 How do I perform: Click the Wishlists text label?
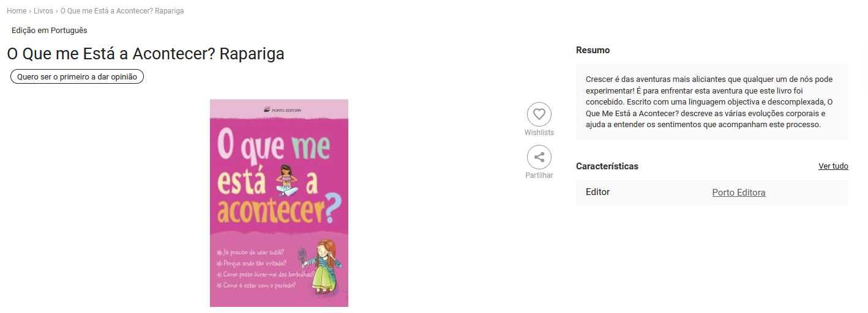tap(539, 133)
